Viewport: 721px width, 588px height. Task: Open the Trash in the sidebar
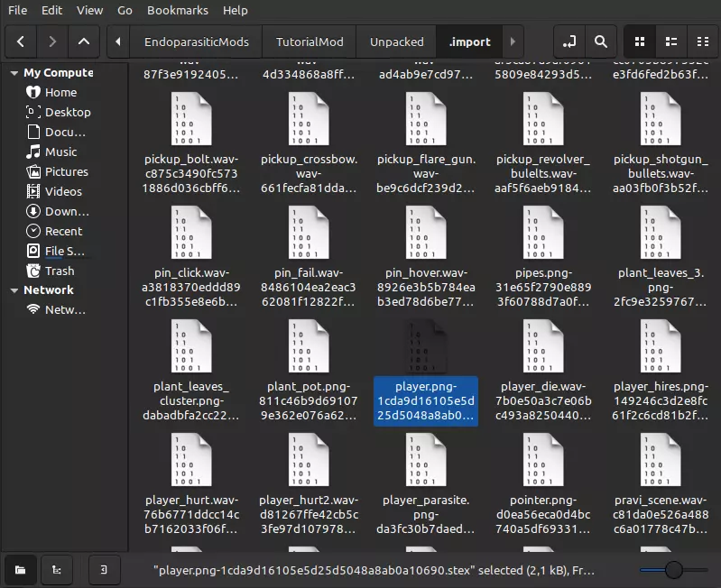point(60,271)
